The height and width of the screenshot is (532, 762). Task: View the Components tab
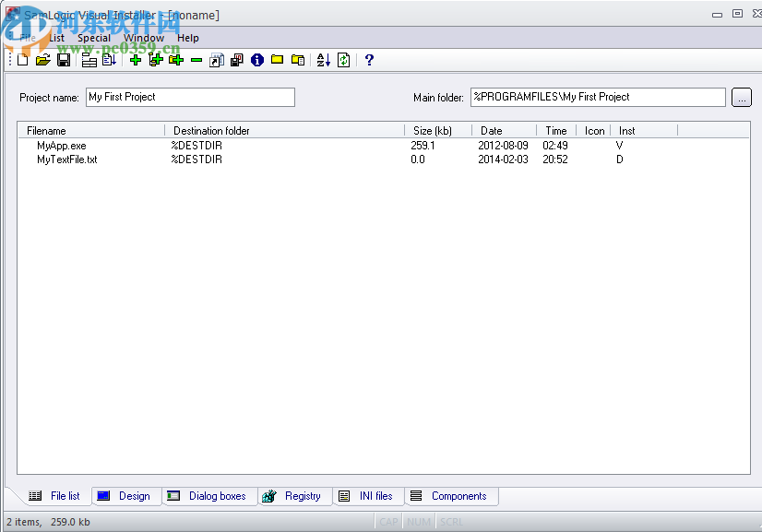[x=451, y=496]
